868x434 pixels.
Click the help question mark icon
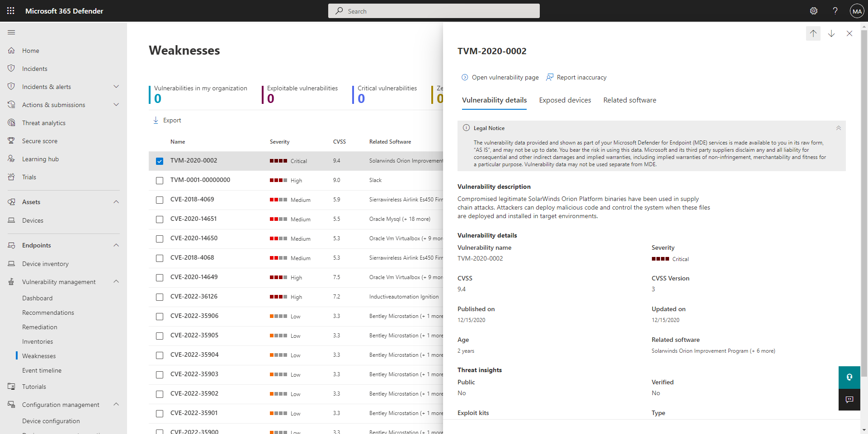pos(835,11)
